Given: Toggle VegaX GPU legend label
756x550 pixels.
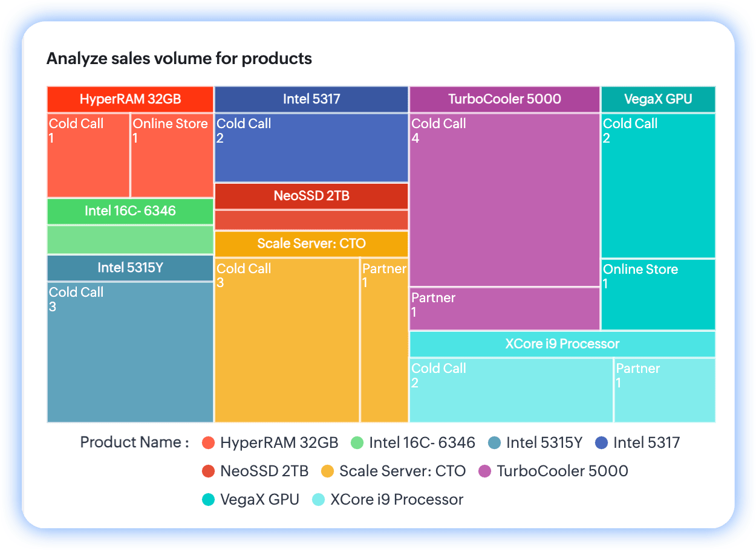Looking at the screenshot, I should [259, 500].
